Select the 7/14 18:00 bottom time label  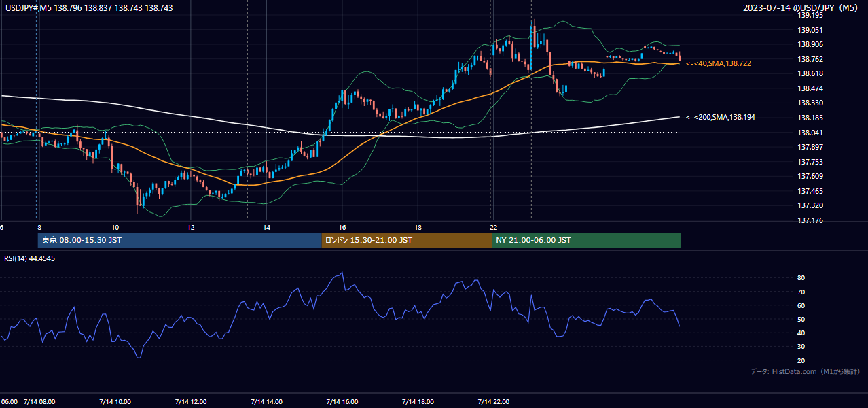418,401
